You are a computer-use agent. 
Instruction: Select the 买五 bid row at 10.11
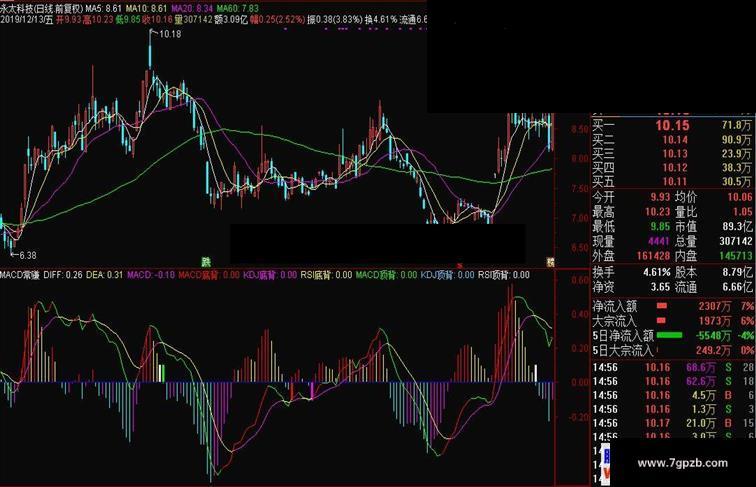tap(672, 182)
